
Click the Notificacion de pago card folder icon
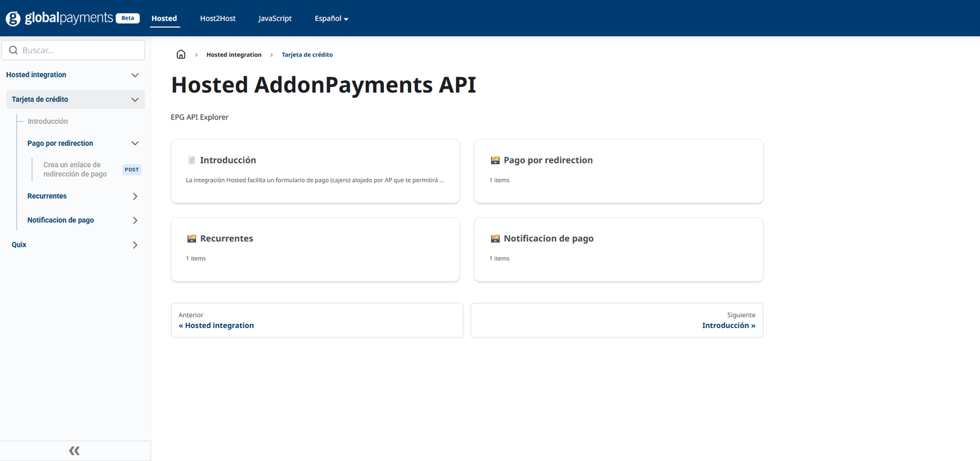pyautogui.click(x=495, y=239)
